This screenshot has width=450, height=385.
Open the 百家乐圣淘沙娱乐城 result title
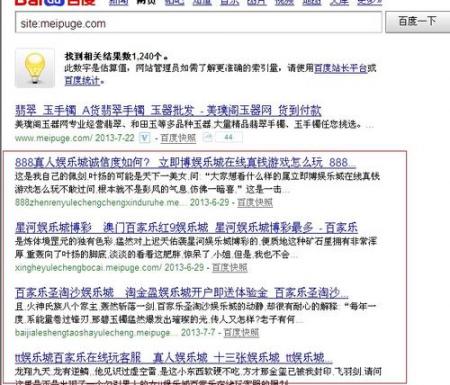point(182,293)
